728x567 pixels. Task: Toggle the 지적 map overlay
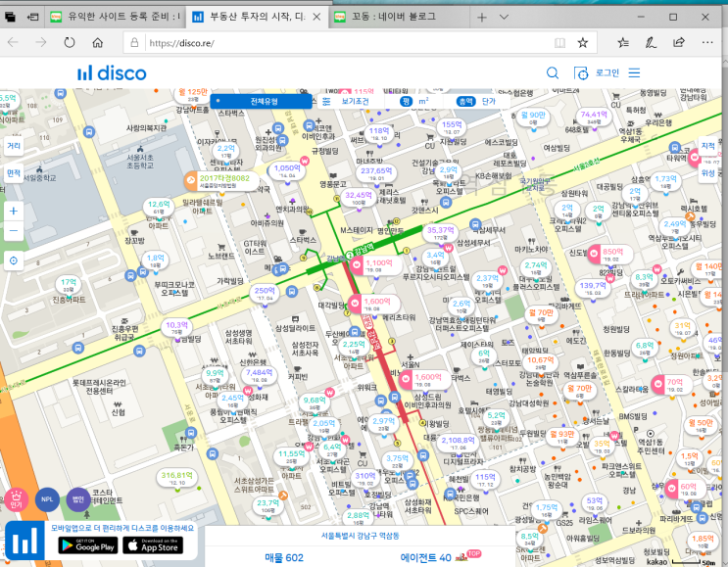tap(708, 146)
